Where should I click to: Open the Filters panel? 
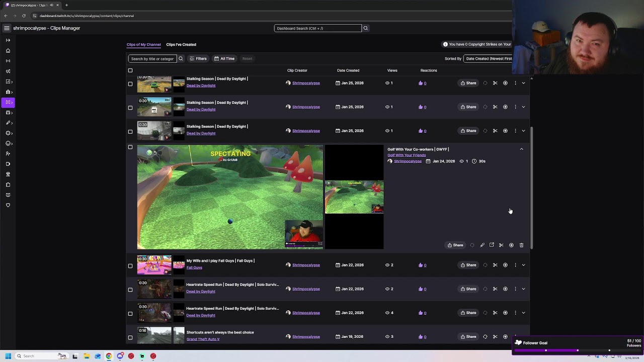[198, 59]
